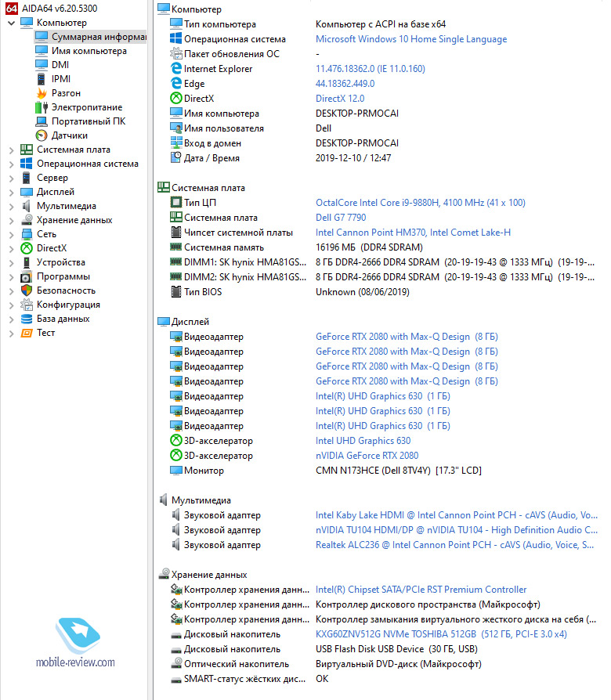Expand the Сеть tree node
611x700 pixels.
pyautogui.click(x=12, y=234)
